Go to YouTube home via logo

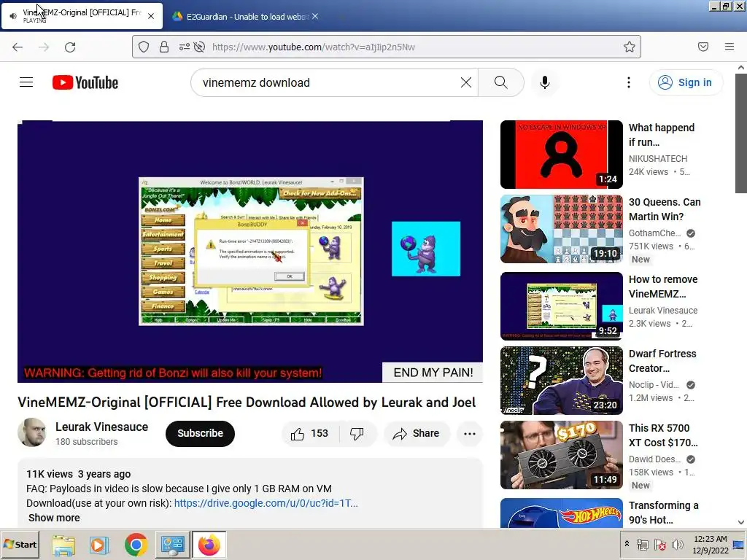click(85, 82)
